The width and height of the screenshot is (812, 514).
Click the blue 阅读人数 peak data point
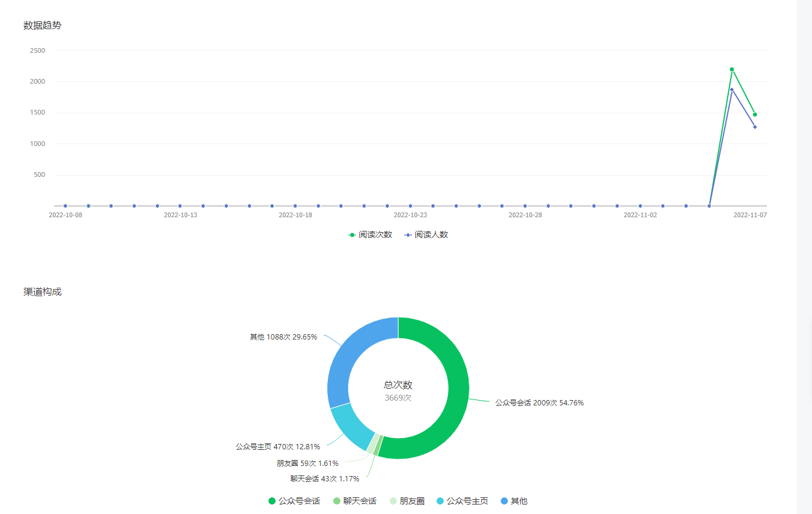coord(732,90)
